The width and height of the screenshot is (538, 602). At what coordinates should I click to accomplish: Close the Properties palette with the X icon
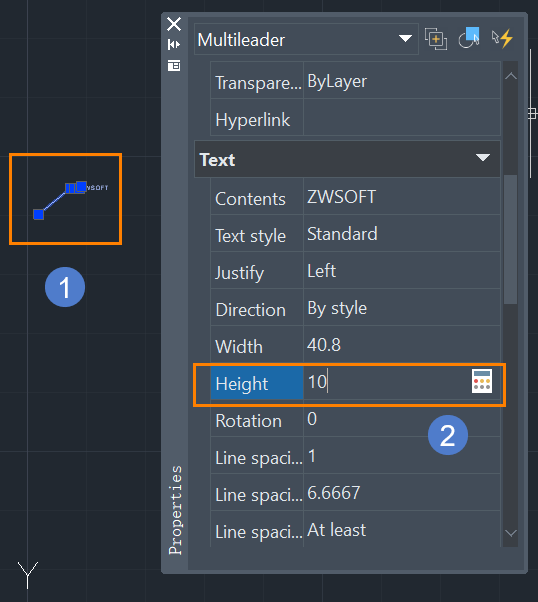point(174,24)
